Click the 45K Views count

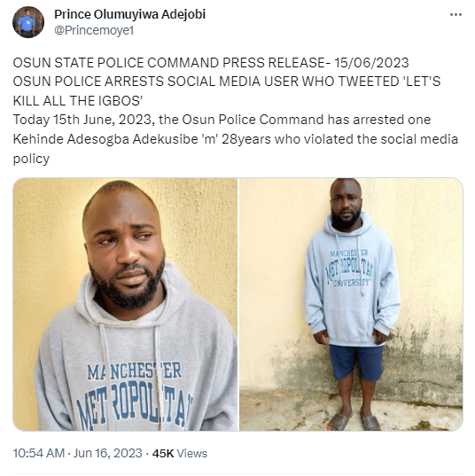coord(180,453)
